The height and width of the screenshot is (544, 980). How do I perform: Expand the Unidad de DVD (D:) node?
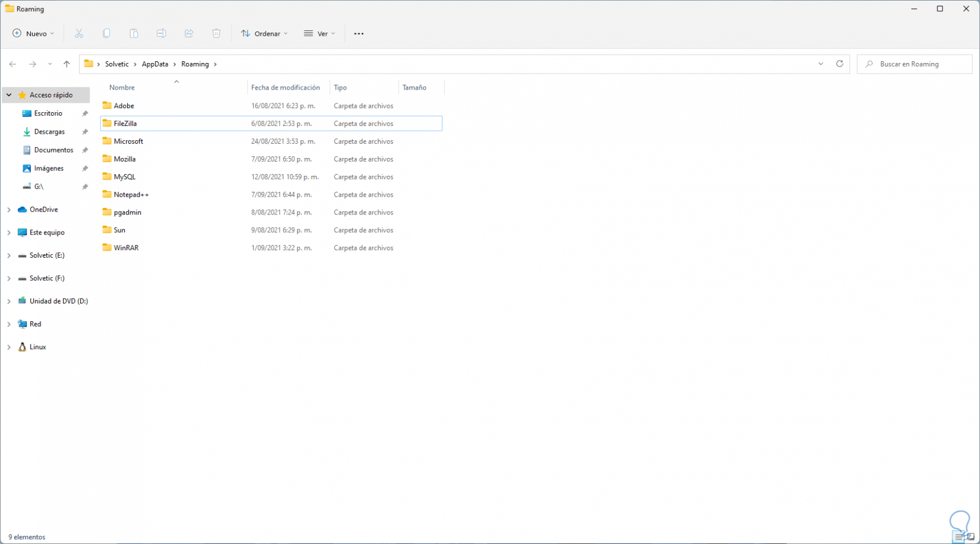[x=9, y=301]
